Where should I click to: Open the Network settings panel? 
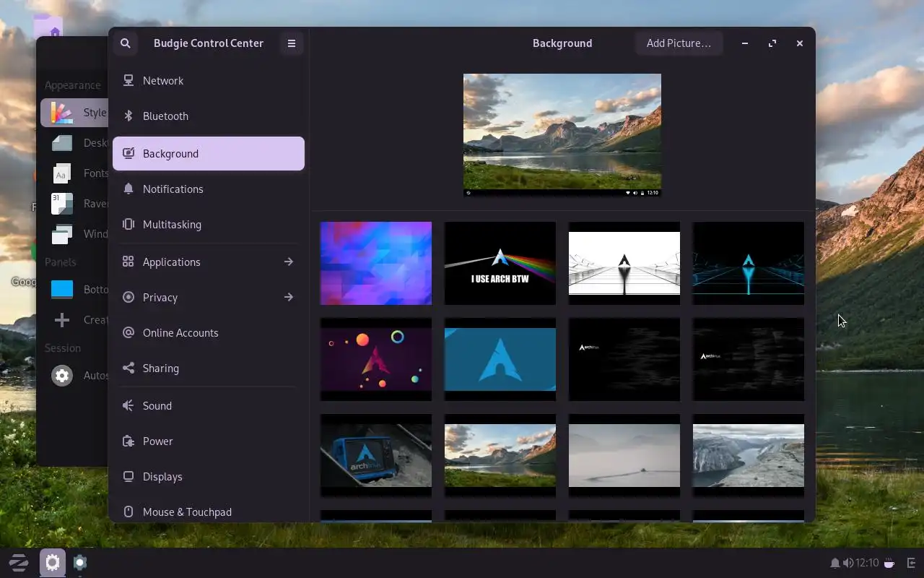(209, 81)
